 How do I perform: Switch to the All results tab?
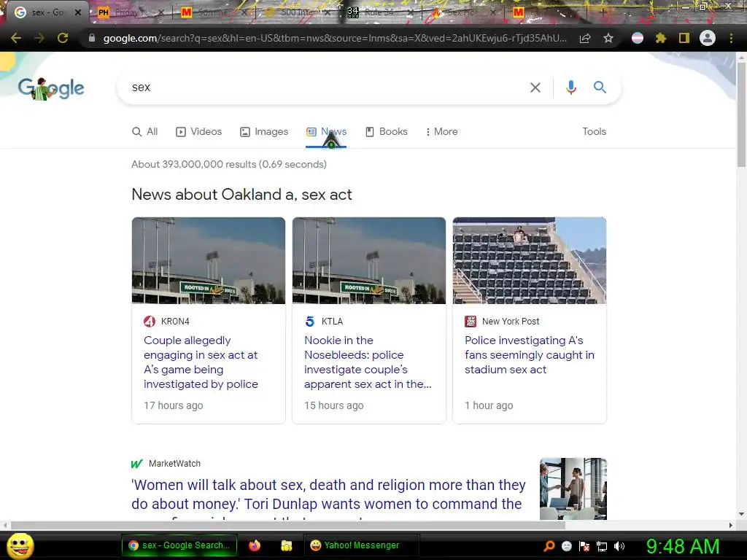point(145,132)
